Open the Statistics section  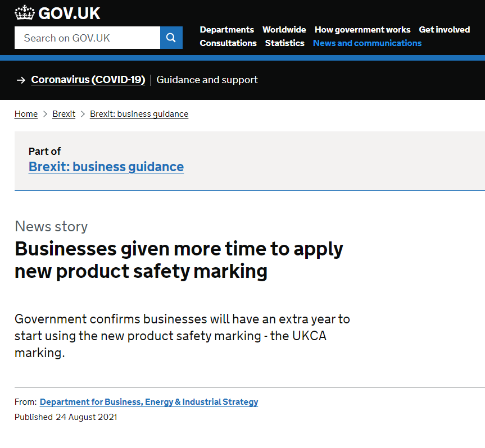284,43
